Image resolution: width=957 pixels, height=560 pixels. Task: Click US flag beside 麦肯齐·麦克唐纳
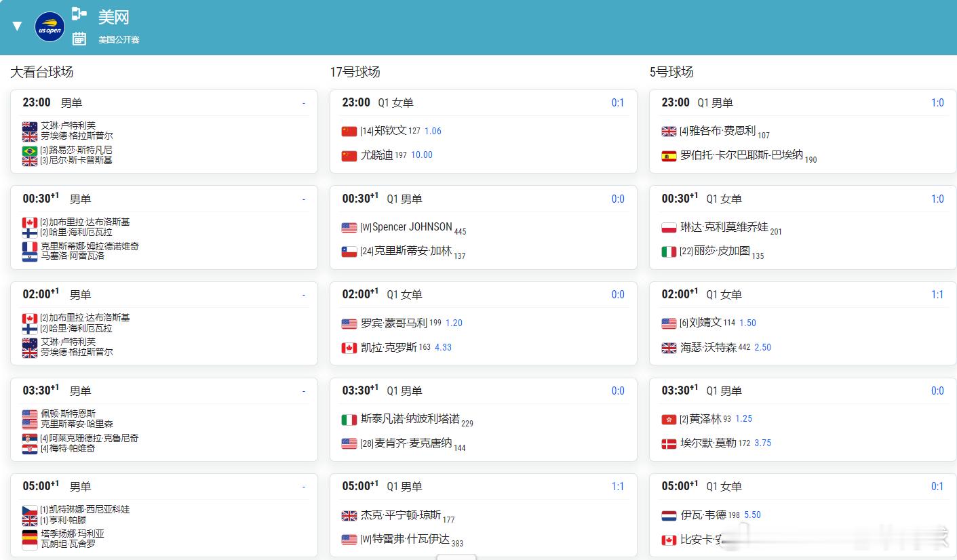[349, 443]
